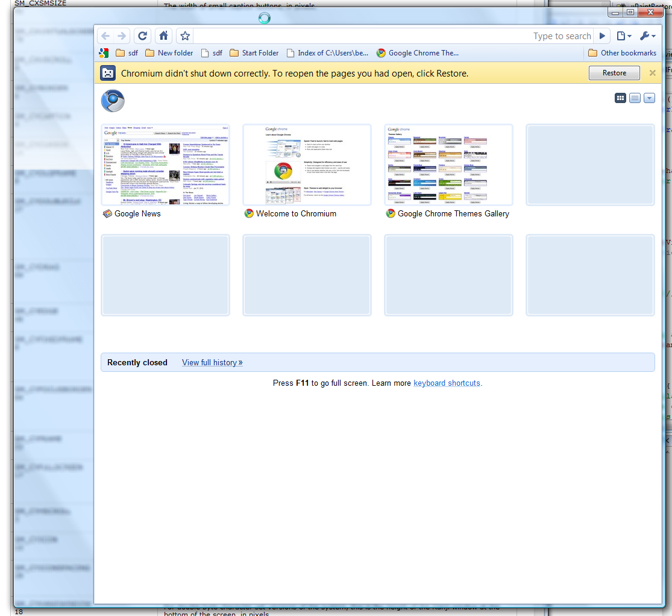Screen dimensions: 672x616
Task: Click the Google Chrome Themes Gallery title link
Action: pos(453,213)
